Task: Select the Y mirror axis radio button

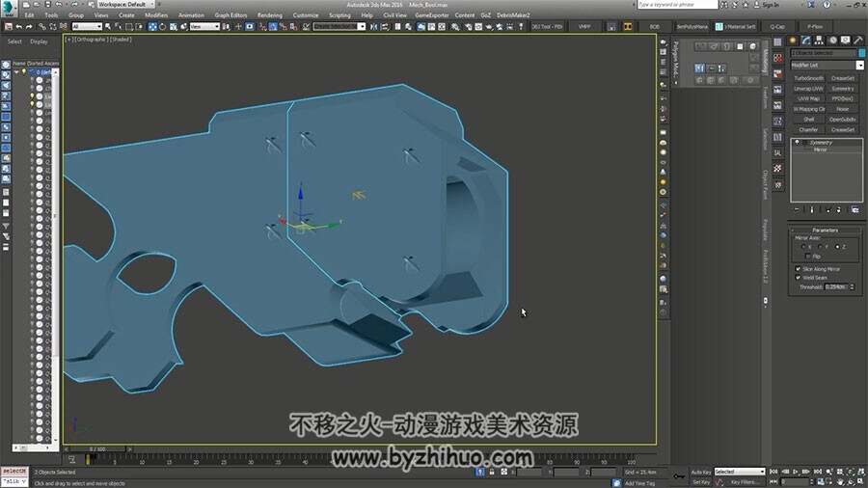Action: [x=821, y=247]
